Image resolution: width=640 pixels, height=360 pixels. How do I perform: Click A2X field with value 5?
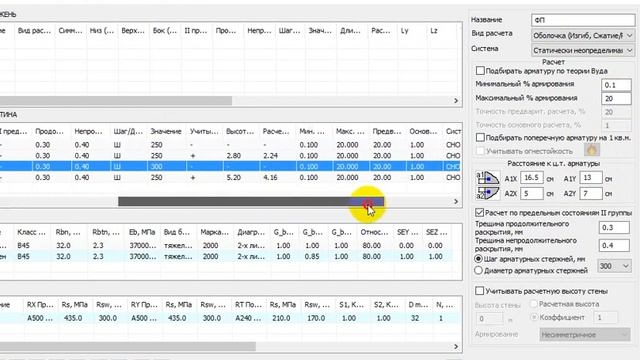click(x=532, y=193)
